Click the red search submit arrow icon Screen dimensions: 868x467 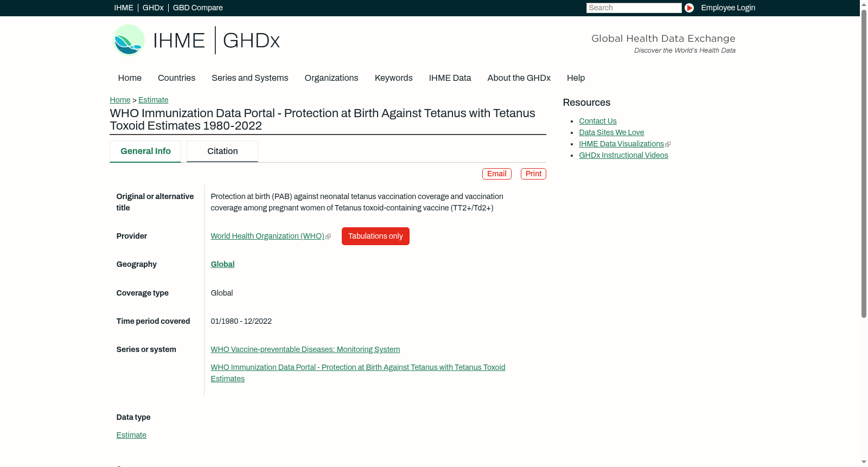[689, 8]
